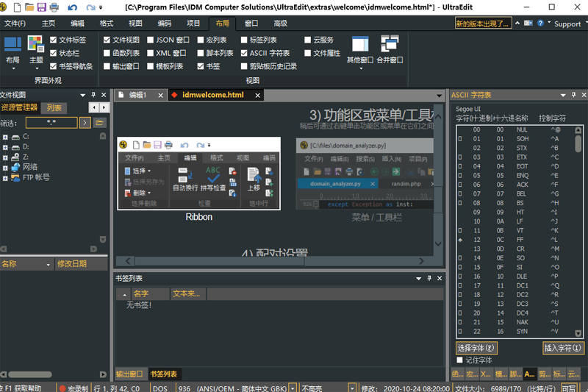Click the Save icon in quick access toolbar
Viewport: 588px width, 392px height.
[x=42, y=7]
